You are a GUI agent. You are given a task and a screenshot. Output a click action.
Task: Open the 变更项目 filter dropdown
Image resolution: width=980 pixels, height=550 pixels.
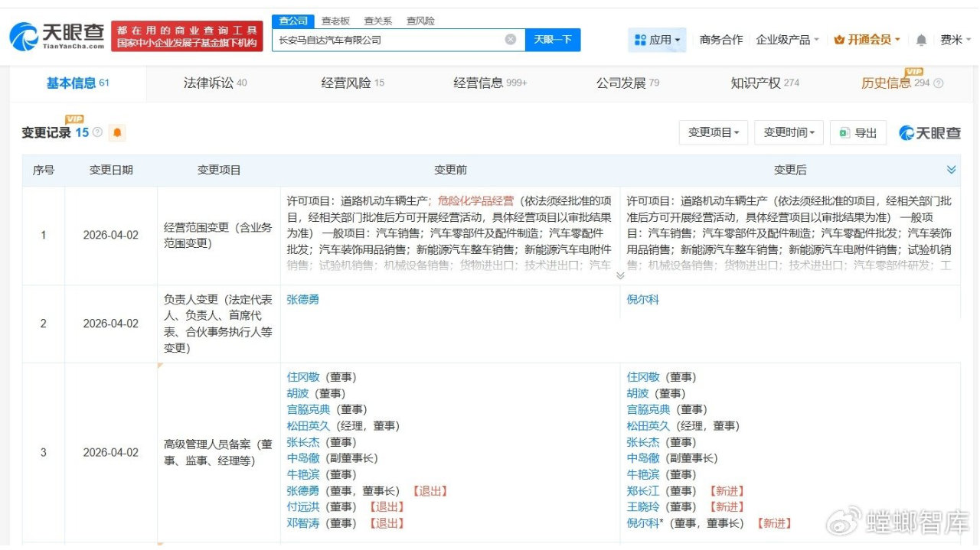713,132
